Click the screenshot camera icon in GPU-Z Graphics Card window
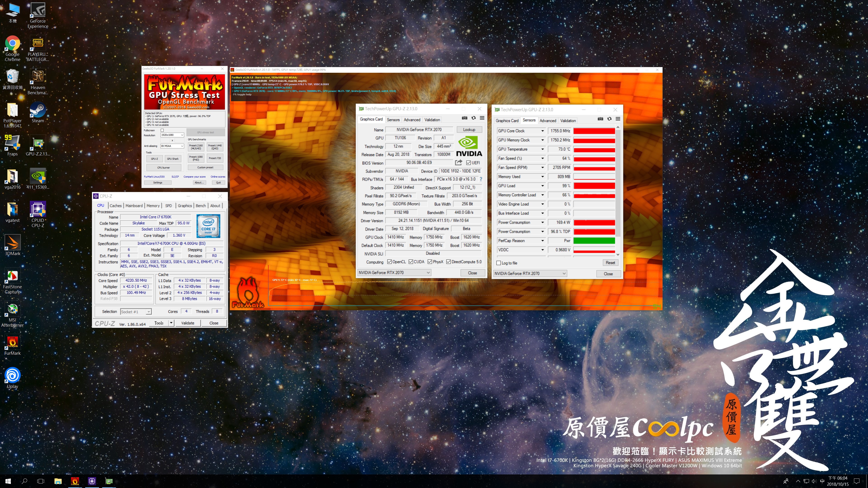The image size is (868, 488). pyautogui.click(x=465, y=118)
